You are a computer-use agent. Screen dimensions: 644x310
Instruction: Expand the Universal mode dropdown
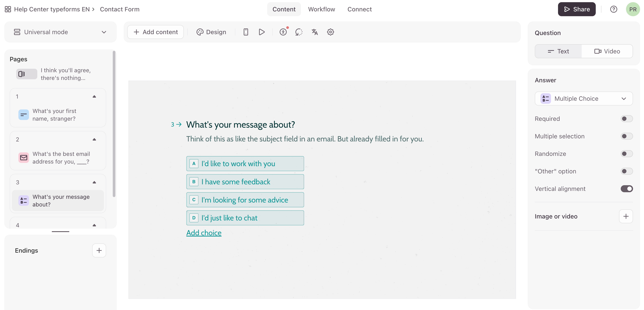[61, 32]
